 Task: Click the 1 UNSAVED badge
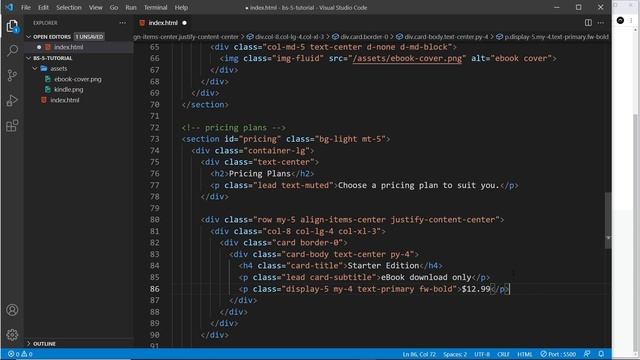pyautogui.click(x=89, y=37)
